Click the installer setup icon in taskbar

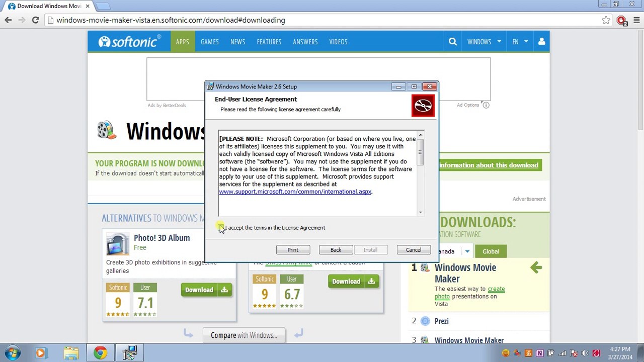tap(130, 353)
